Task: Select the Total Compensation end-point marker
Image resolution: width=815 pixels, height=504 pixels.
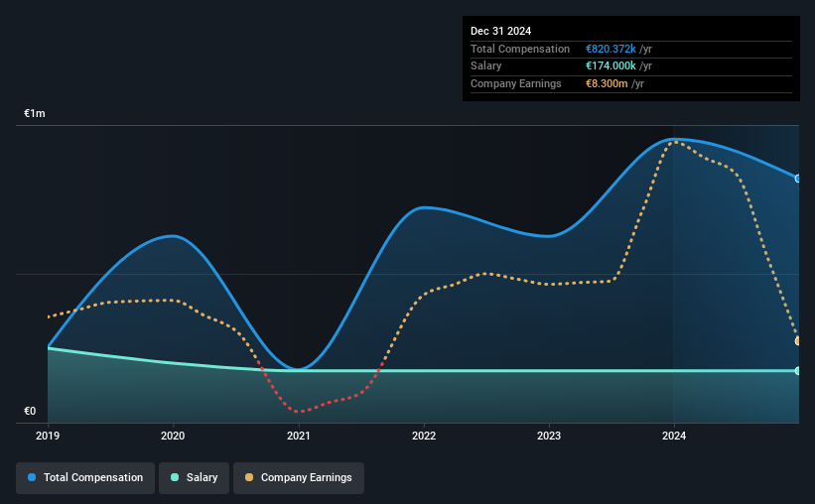Action: (x=798, y=179)
